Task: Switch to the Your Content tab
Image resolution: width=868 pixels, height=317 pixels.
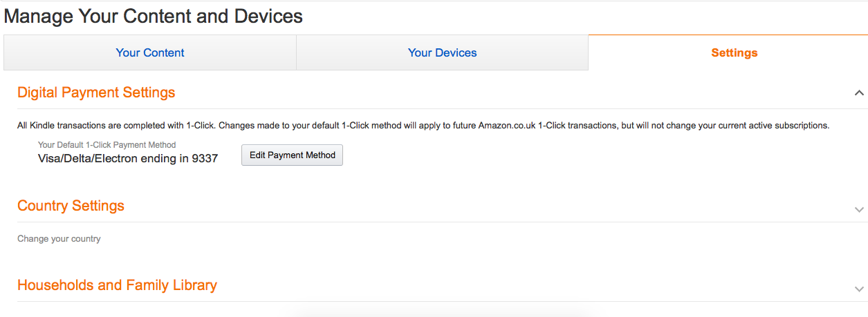Action: tap(150, 52)
